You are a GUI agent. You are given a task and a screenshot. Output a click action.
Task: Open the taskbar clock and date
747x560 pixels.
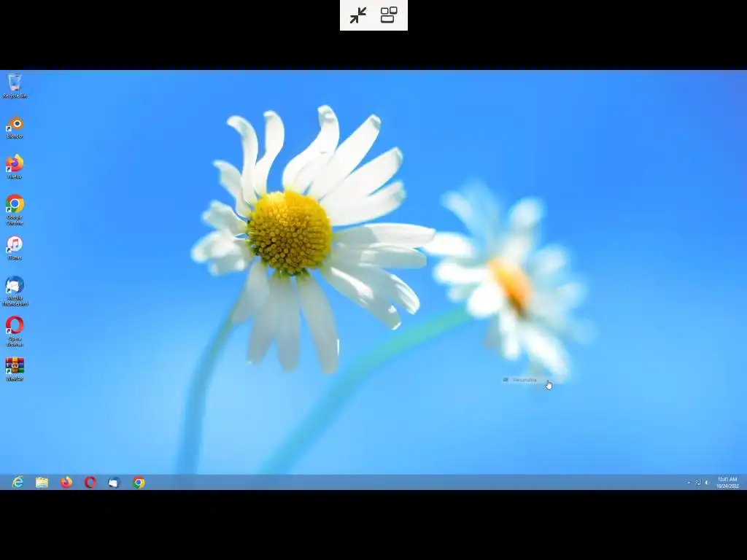pyautogui.click(x=727, y=483)
